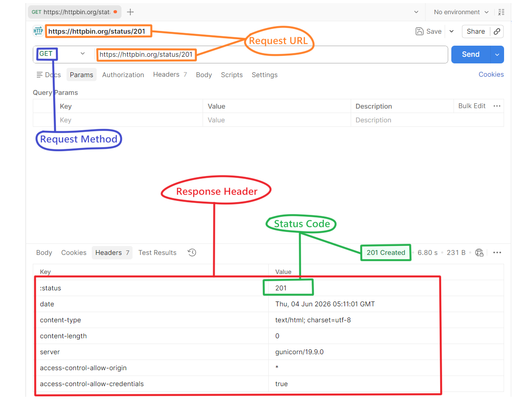This screenshot has width=532, height=399.
Task: Open the Cookies link at right
Action: click(491, 74)
